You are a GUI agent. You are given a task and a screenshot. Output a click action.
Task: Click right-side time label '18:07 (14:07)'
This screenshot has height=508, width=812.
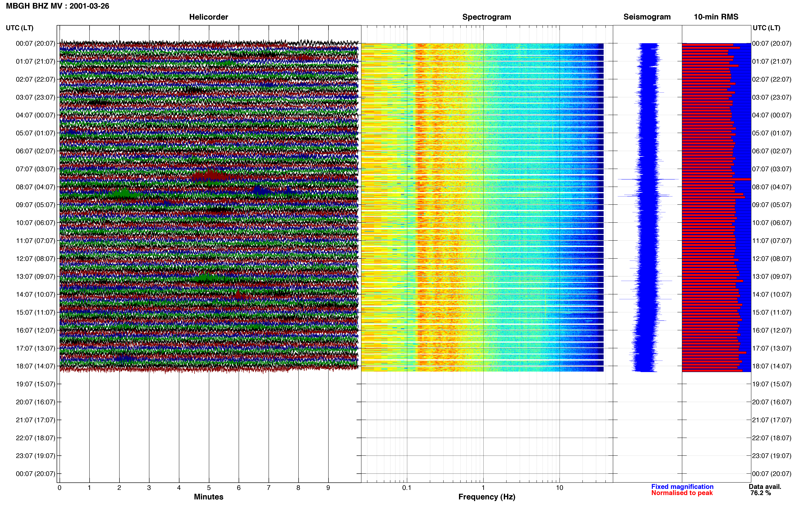coord(772,366)
